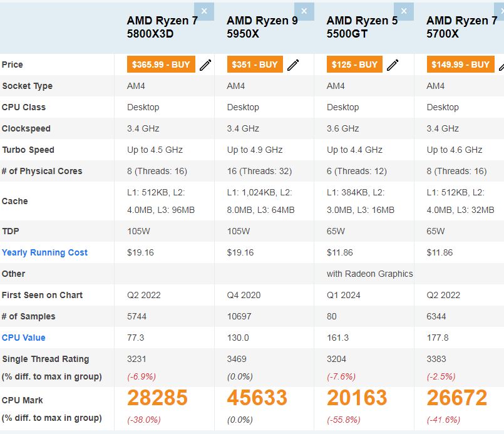Click the 'with Radeon Graphics' cell
The image size is (504, 434).
click(x=369, y=274)
